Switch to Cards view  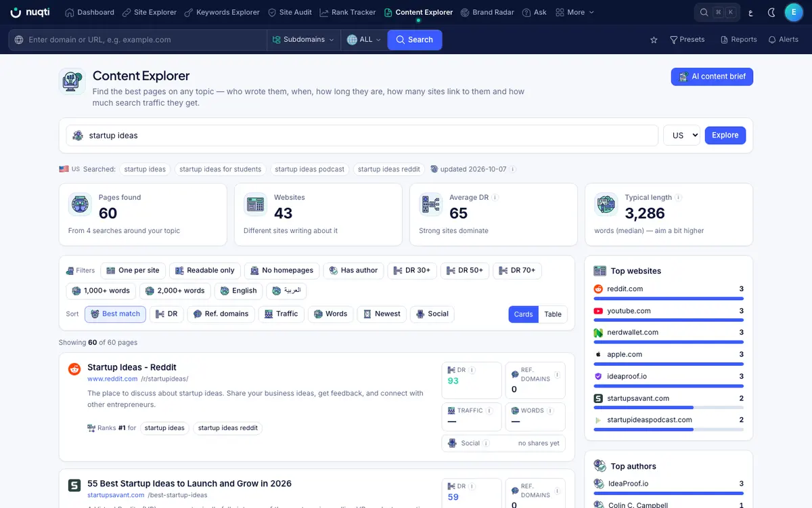[x=524, y=314]
